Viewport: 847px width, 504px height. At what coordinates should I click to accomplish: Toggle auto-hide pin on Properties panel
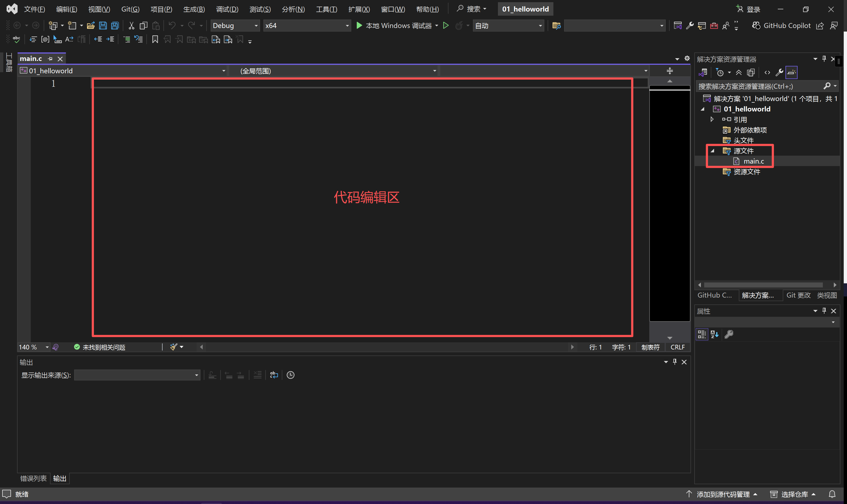824,310
